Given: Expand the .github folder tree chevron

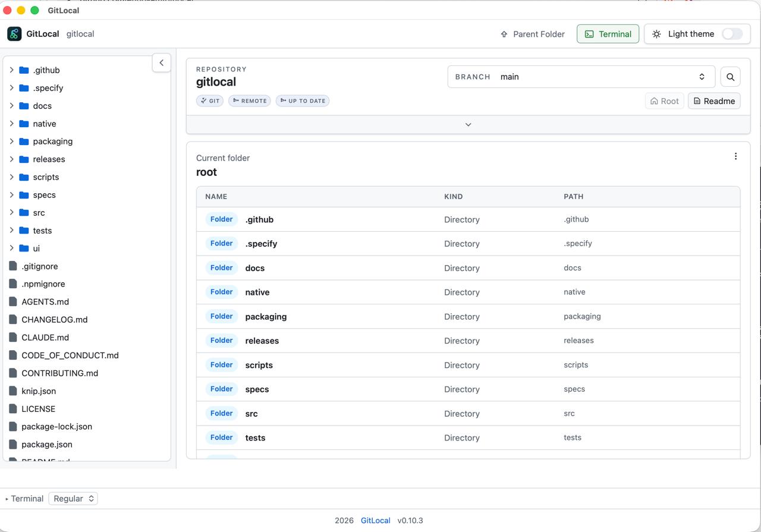Looking at the screenshot, I should click(11, 70).
